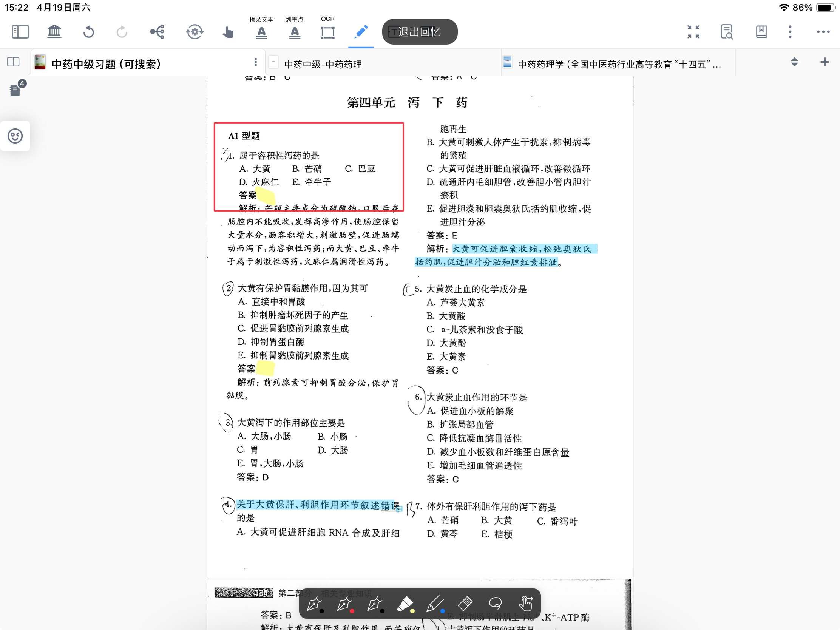The image size is (840, 630).
Task: Select the blue pencil tool
Action: 435,605
